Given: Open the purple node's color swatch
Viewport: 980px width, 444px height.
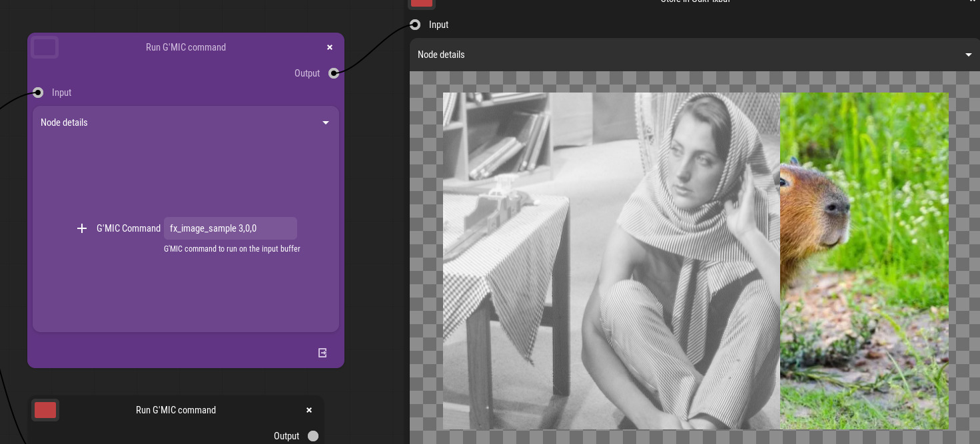Looking at the screenshot, I should pyautogui.click(x=45, y=47).
